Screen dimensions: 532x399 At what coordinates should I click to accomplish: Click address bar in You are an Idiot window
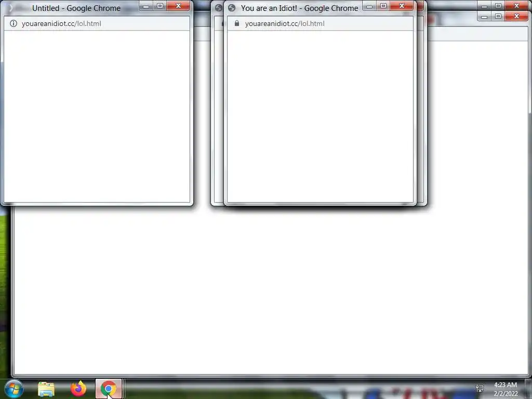coord(320,23)
